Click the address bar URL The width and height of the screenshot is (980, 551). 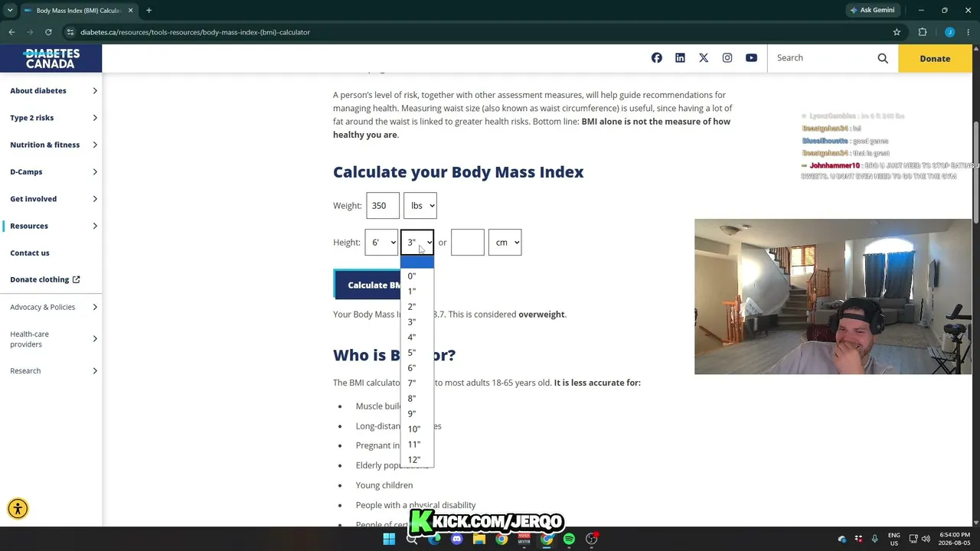click(x=195, y=32)
